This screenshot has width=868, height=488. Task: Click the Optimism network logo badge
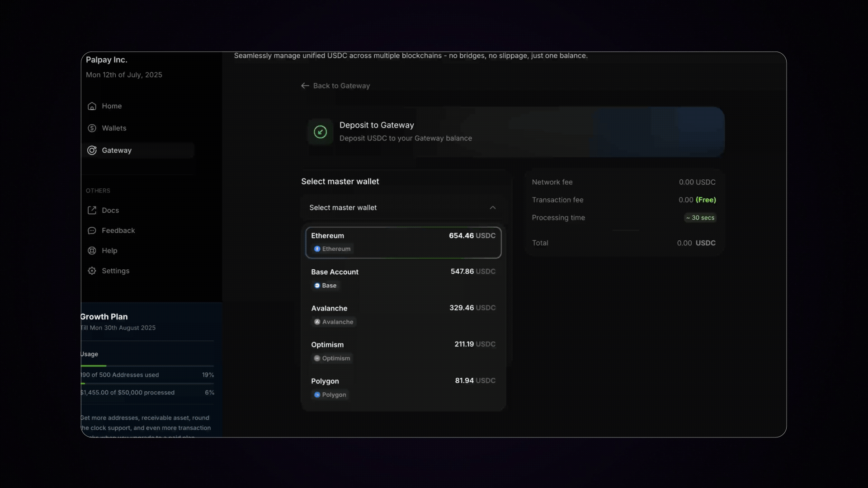point(317,358)
